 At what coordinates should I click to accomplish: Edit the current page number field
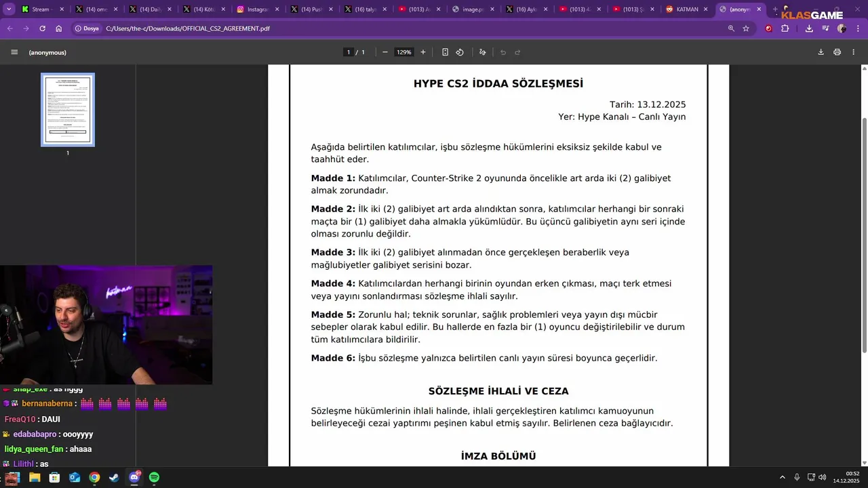point(349,52)
